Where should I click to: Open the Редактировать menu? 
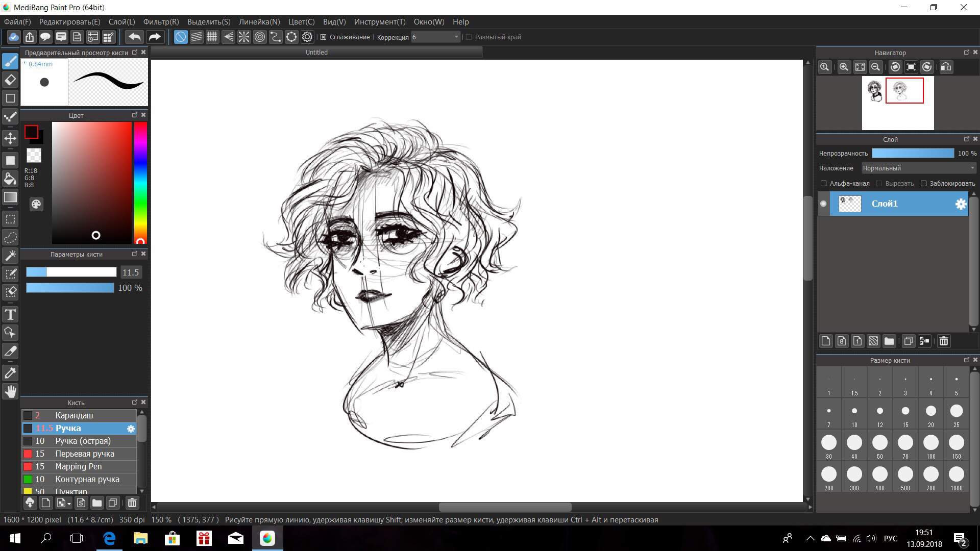(x=69, y=22)
